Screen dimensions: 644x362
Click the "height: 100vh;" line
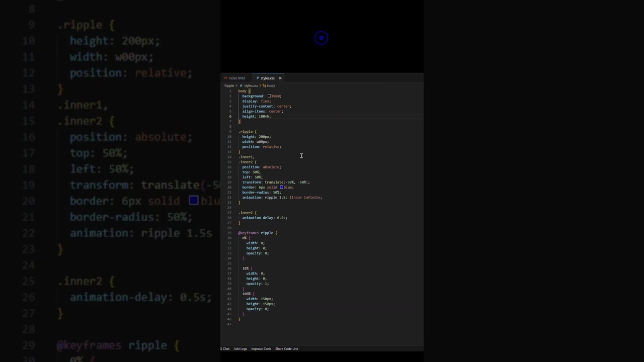(x=257, y=116)
